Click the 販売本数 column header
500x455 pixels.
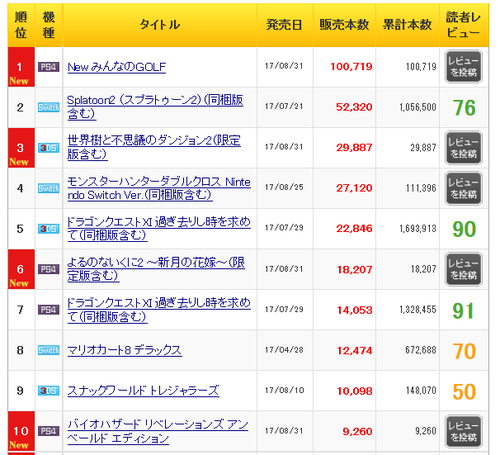344,25
